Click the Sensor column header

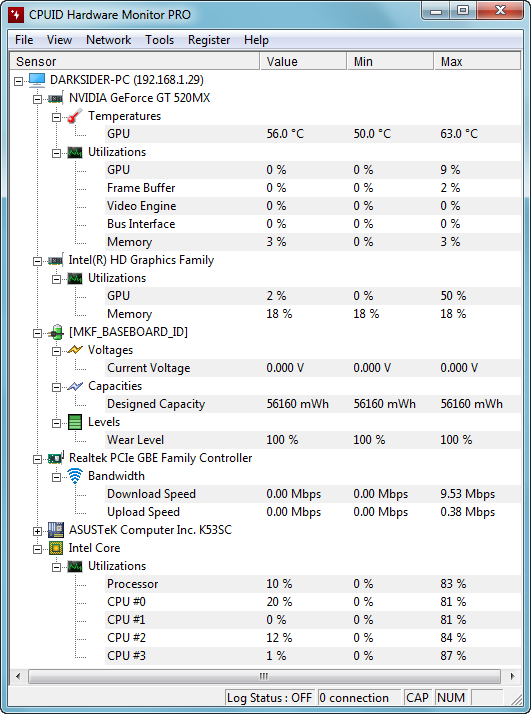click(135, 61)
